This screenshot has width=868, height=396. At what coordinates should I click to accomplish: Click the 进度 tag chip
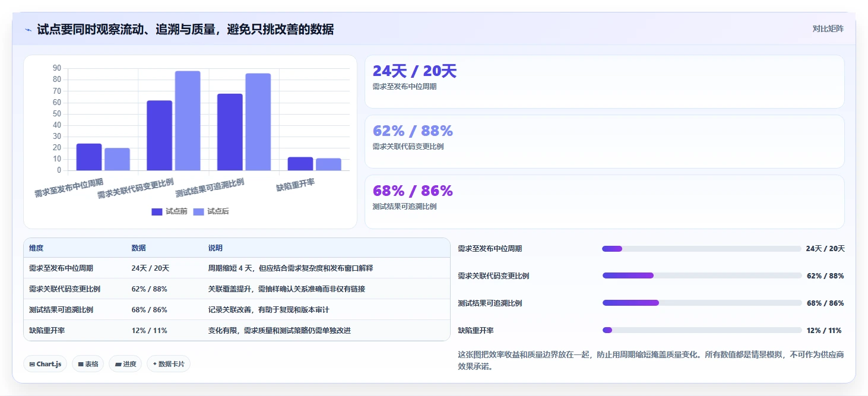(125, 364)
